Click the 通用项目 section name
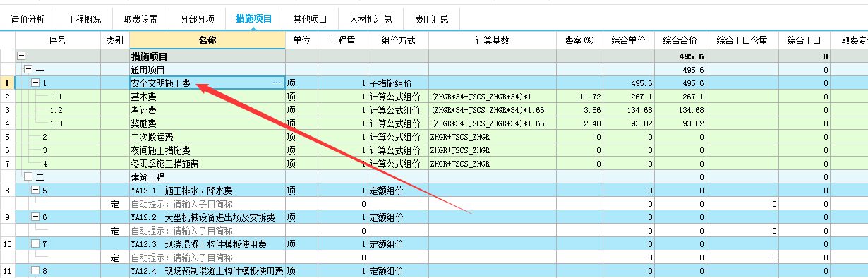This screenshot has height=278, width=868. 148,70
